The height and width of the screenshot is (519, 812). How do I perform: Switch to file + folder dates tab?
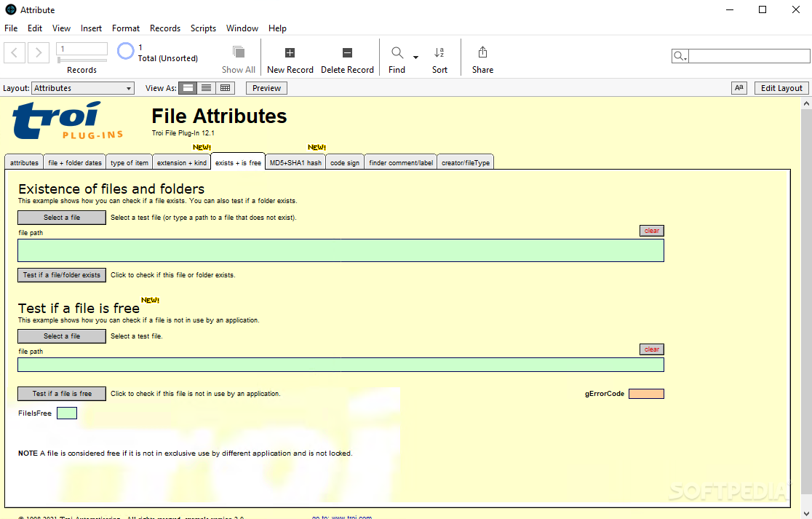[x=75, y=162]
